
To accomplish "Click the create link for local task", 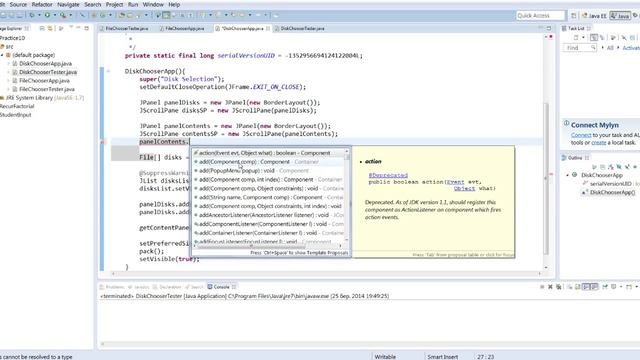I will click(x=599, y=142).
